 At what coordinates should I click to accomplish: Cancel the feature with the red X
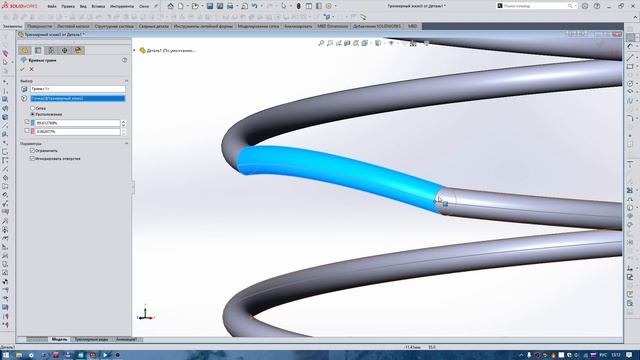pos(31,69)
